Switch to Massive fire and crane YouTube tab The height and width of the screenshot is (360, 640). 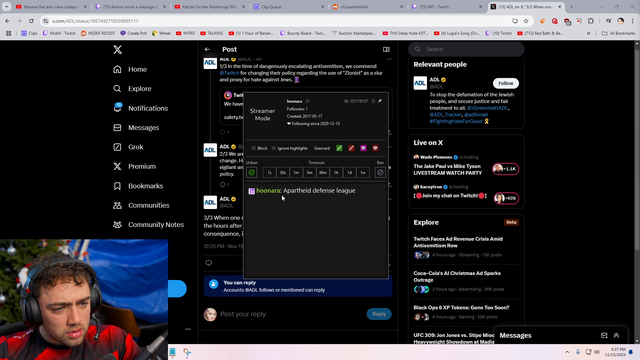[51, 7]
